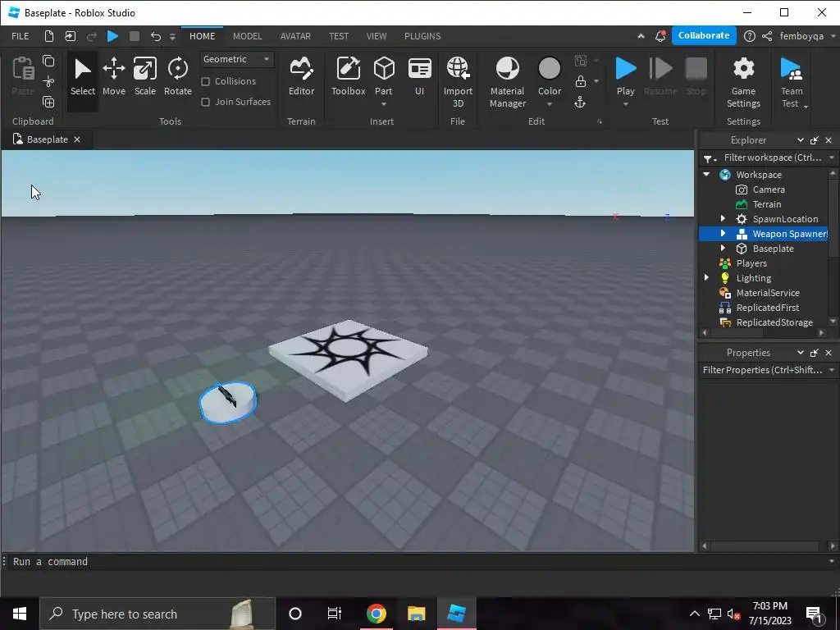Open the help question mark icon
This screenshot has width=840, height=630.
click(x=750, y=36)
